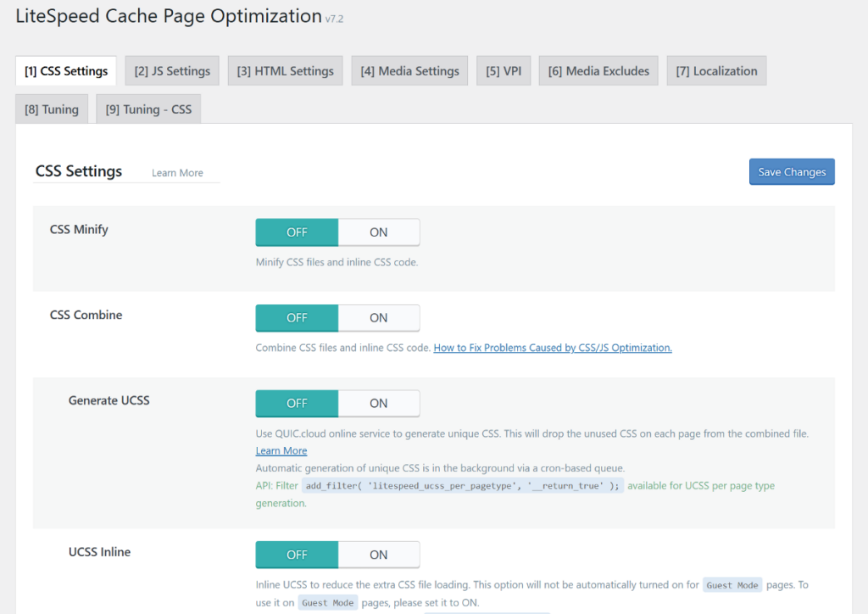Switch to the JS Settings tab
Viewport: 868px width, 614px height.
click(x=171, y=70)
